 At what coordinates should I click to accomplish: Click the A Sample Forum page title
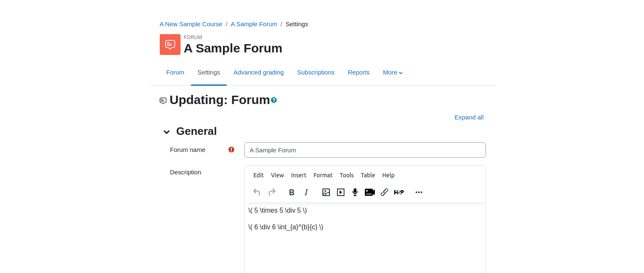(x=233, y=48)
